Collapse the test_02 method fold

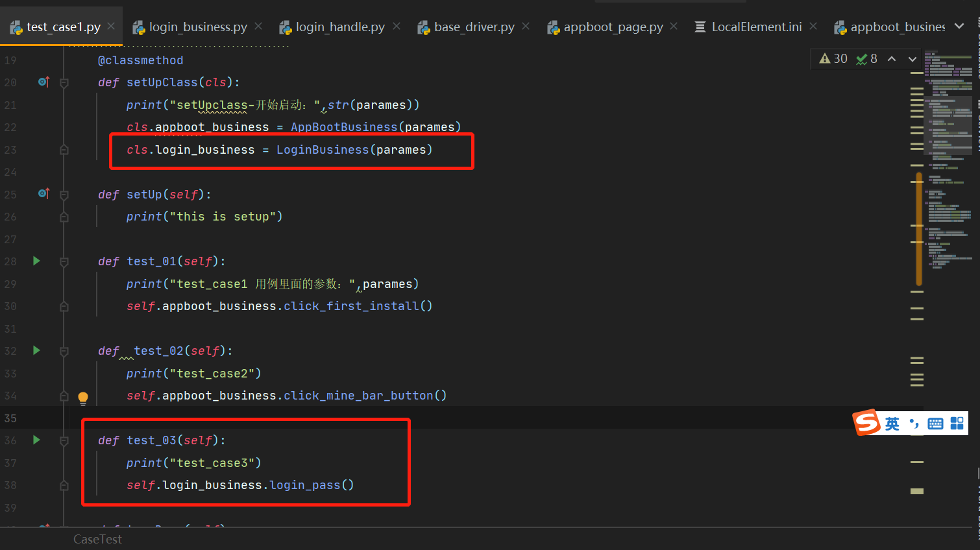coord(64,352)
